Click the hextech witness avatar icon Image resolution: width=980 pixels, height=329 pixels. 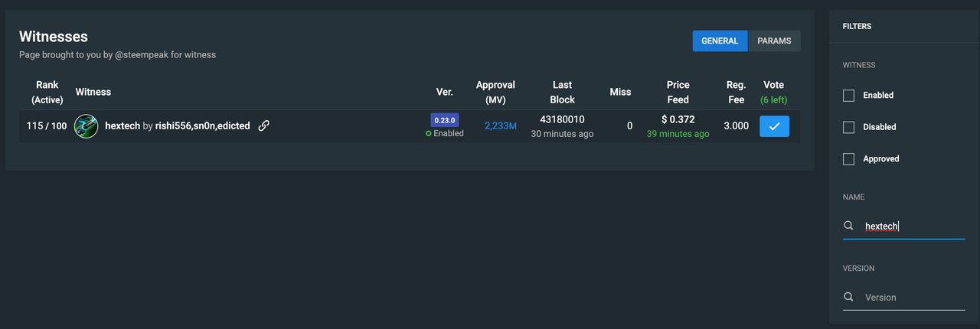(x=86, y=126)
